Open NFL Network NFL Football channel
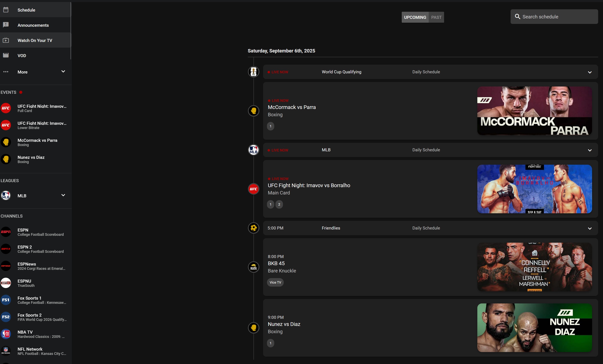Screen dimensions: 603x364 pos(35,351)
